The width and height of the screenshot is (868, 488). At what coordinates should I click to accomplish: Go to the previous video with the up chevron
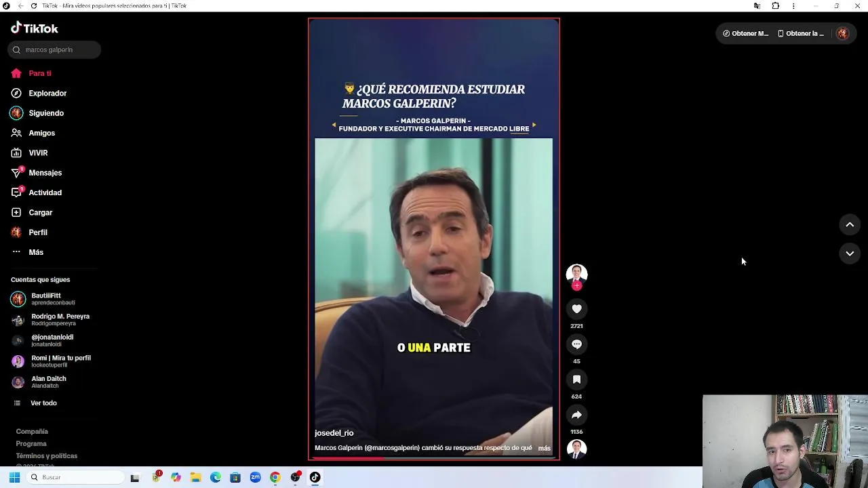click(850, 225)
